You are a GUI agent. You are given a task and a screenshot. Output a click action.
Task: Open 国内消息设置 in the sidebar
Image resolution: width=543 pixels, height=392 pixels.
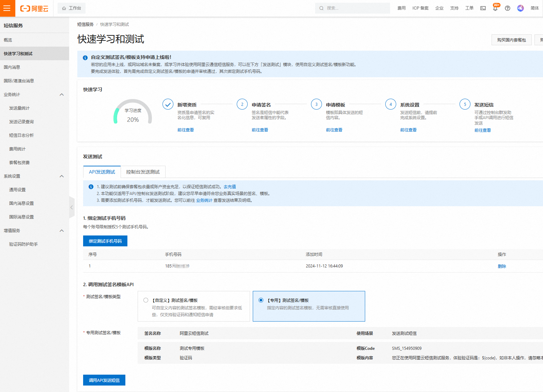coord(34,203)
